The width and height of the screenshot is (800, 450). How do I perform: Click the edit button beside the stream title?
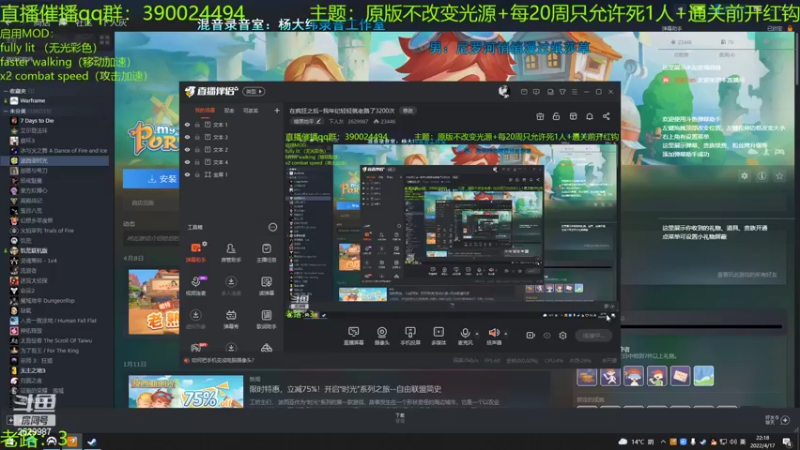coord(408,110)
